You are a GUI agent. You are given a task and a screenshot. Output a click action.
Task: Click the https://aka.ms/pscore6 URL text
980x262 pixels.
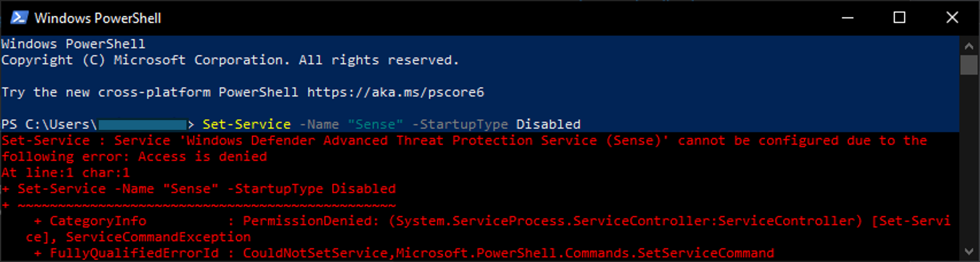pyautogui.click(x=396, y=92)
